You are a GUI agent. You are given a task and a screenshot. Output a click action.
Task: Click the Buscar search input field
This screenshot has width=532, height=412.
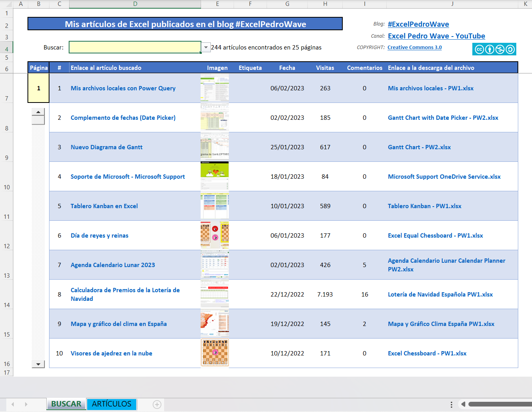[135, 47]
